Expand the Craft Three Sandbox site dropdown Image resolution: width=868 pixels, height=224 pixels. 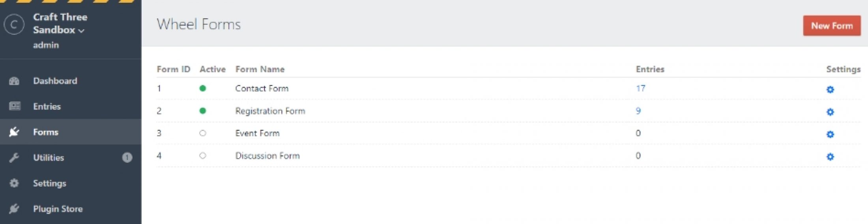click(81, 30)
